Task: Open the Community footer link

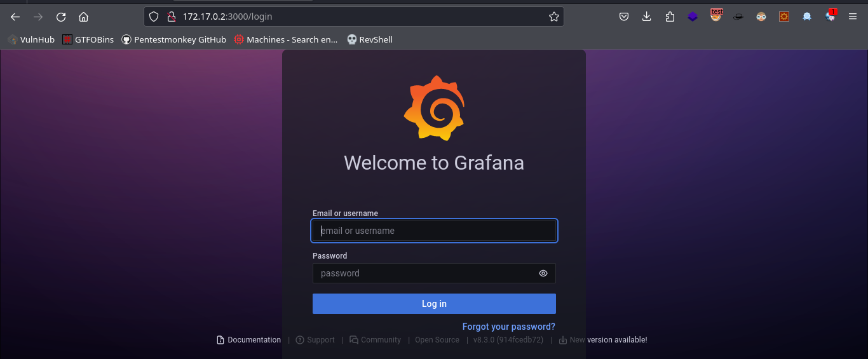Action: pos(376,340)
